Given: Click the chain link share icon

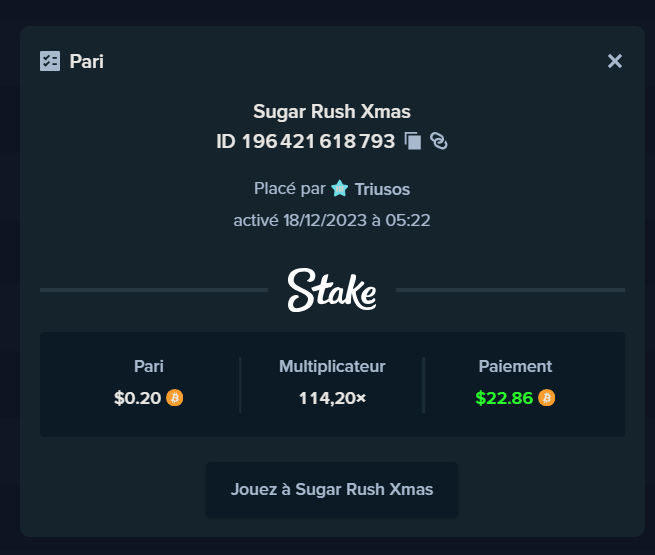Looking at the screenshot, I should coord(439,141).
